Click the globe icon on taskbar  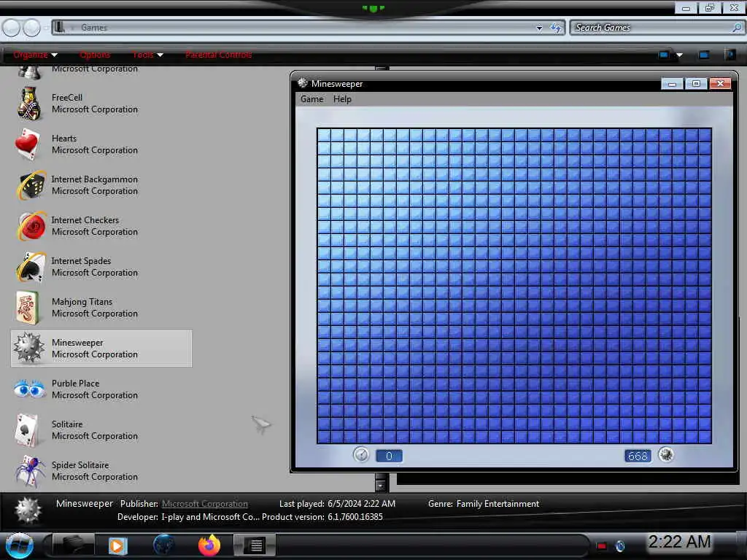(x=163, y=545)
